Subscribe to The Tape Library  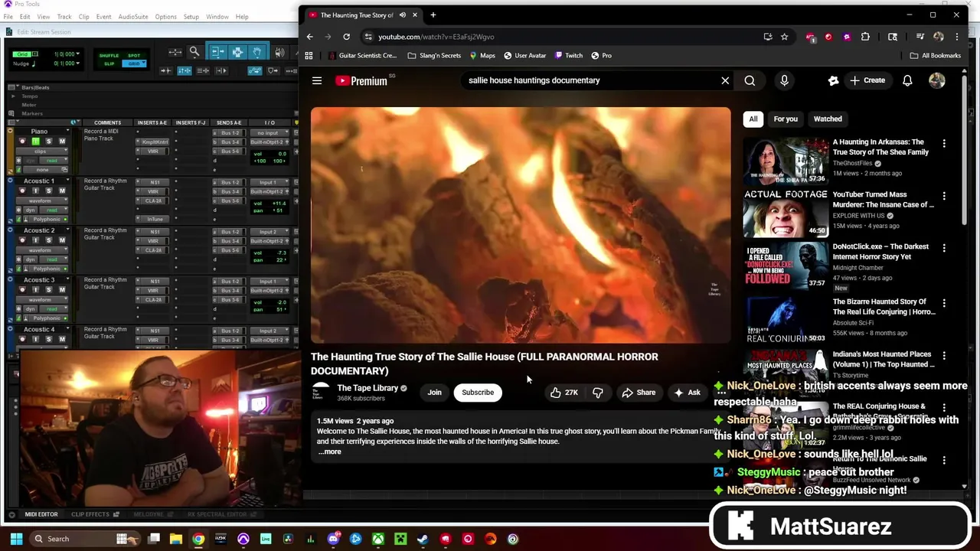pos(478,393)
